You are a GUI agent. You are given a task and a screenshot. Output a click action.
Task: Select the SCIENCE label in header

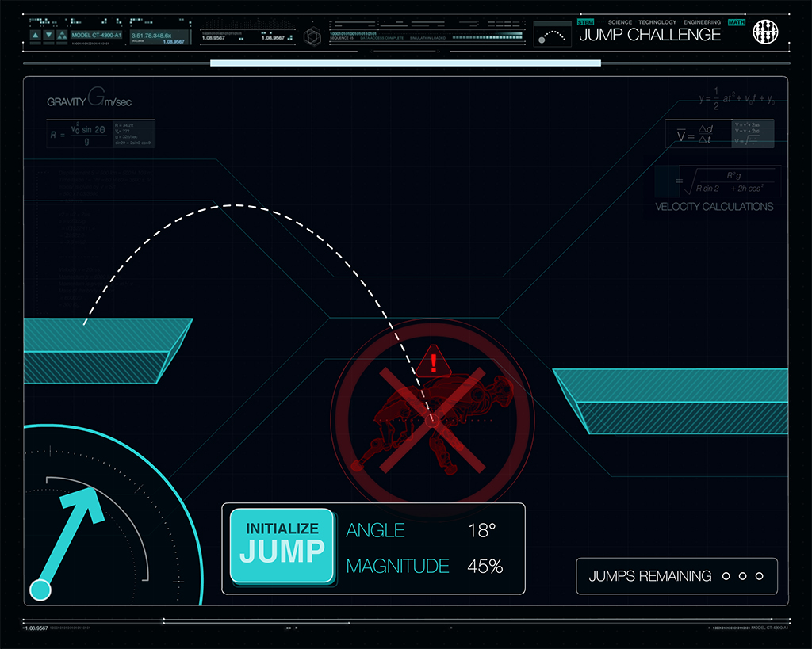pos(620,22)
